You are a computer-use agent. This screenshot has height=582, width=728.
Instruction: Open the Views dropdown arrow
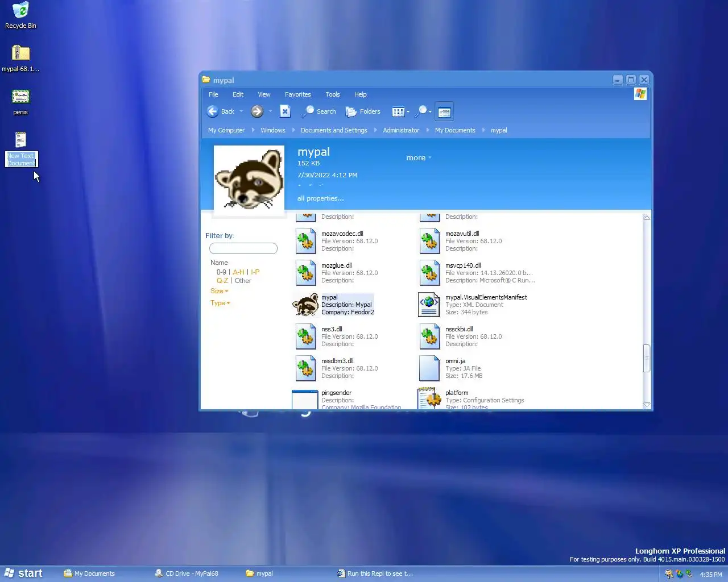tap(408, 112)
